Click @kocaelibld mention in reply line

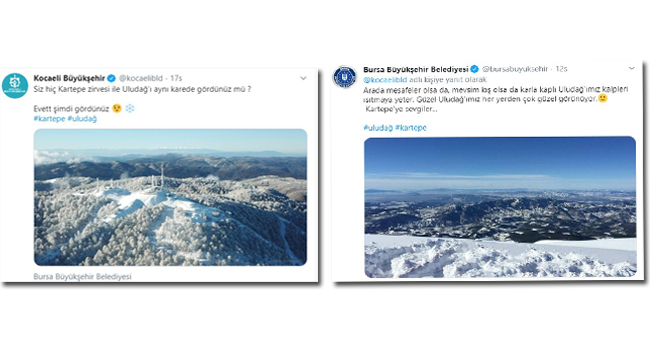coord(385,80)
